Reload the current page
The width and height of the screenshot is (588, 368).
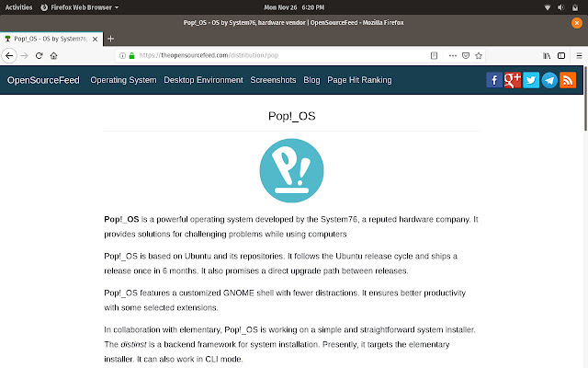pos(39,55)
